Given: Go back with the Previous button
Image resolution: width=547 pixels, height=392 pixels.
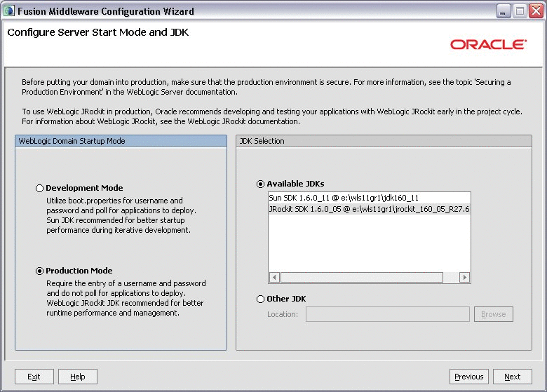Looking at the screenshot, I should pyautogui.click(x=469, y=377).
